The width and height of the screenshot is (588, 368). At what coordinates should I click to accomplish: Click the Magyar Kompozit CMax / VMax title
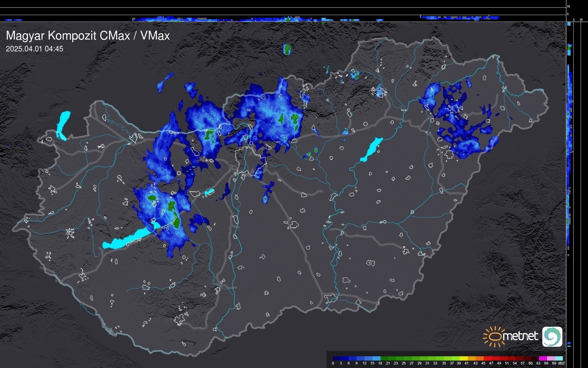[x=88, y=36]
